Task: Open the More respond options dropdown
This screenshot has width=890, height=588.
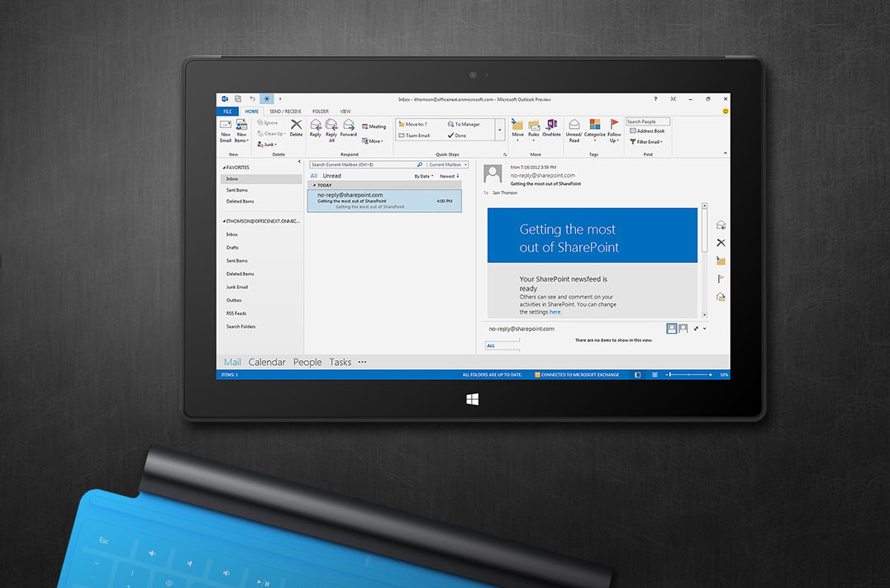Action: click(x=373, y=141)
